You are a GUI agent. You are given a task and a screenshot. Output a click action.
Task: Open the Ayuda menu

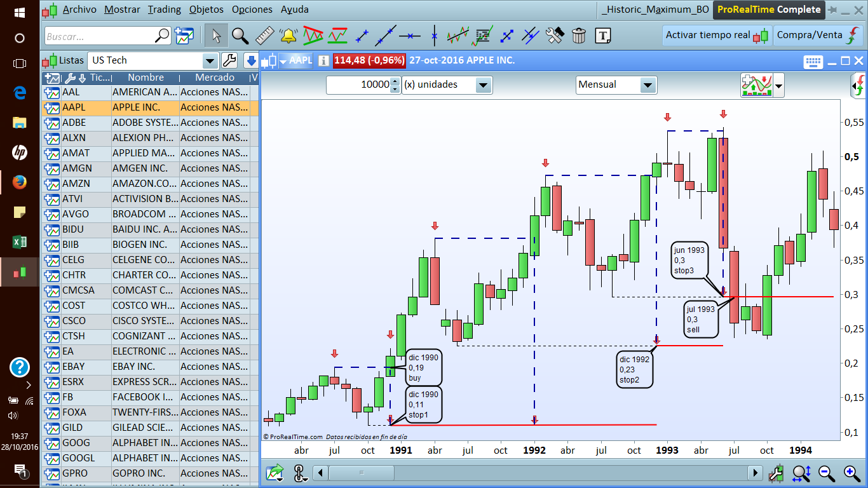[x=294, y=10]
